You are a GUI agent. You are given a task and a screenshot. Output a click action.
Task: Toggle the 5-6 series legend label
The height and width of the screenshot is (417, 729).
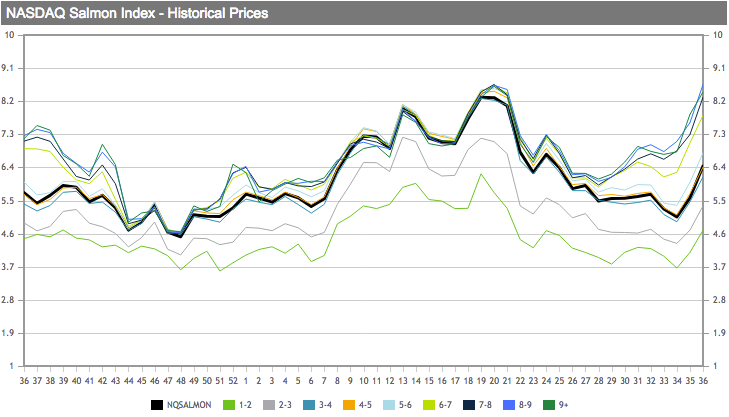(405, 405)
